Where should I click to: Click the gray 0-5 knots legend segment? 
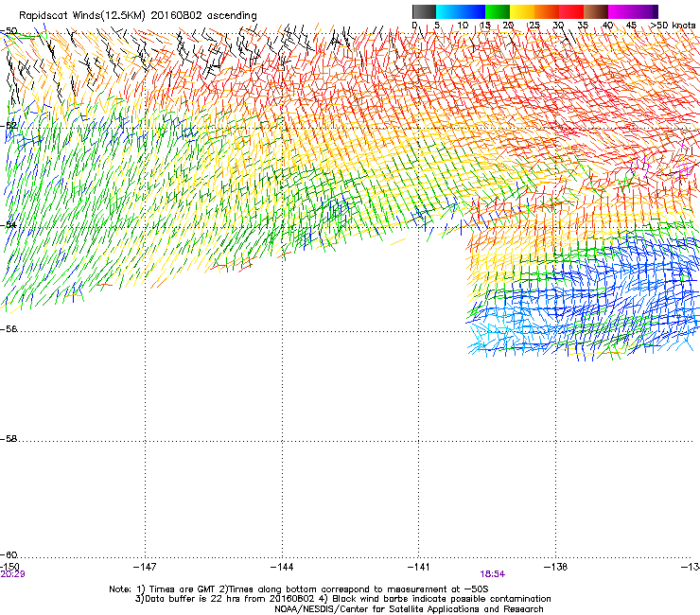tap(424, 11)
